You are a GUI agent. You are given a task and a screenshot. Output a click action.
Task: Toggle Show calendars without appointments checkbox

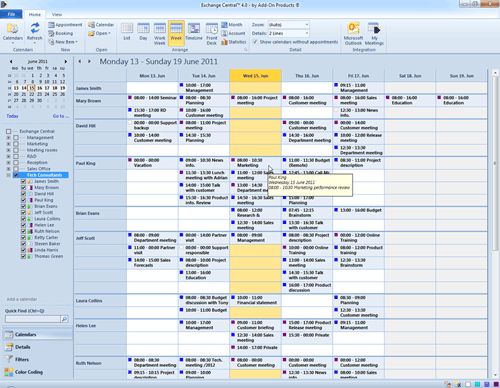click(255, 42)
